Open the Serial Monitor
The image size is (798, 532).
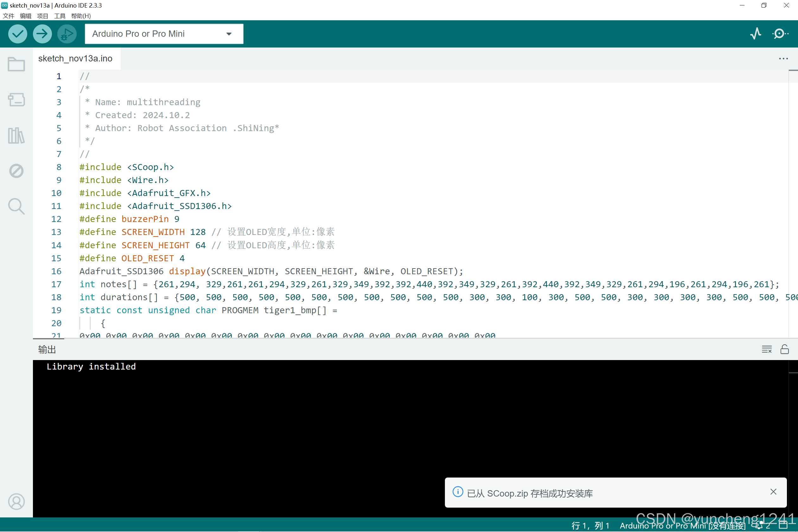coord(780,34)
